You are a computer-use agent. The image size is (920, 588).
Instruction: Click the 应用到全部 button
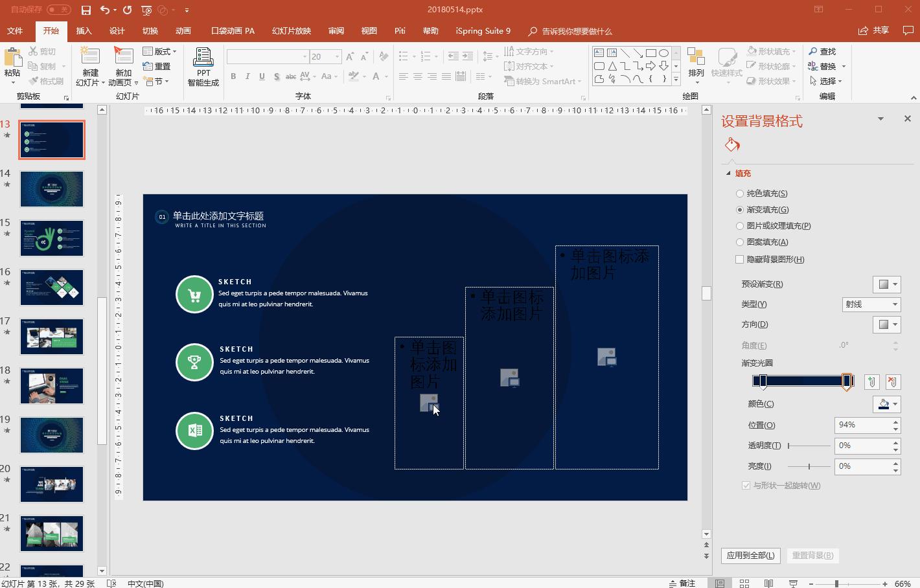tap(750, 556)
